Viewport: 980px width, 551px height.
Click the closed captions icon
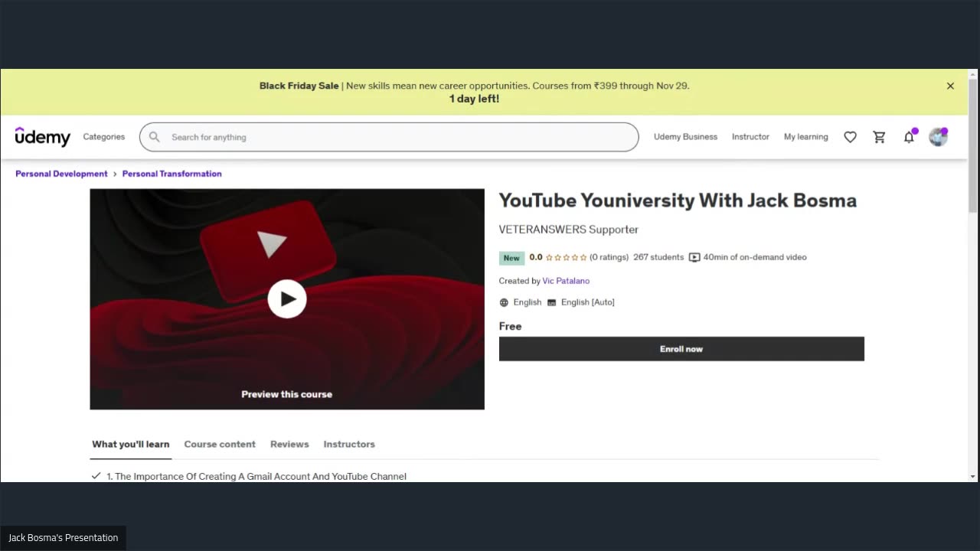click(x=551, y=302)
